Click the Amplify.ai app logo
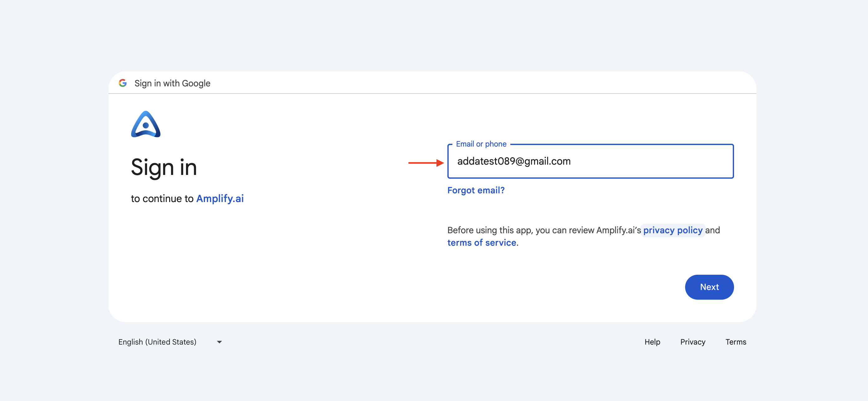Viewport: 868px width, 401px height. click(x=145, y=124)
